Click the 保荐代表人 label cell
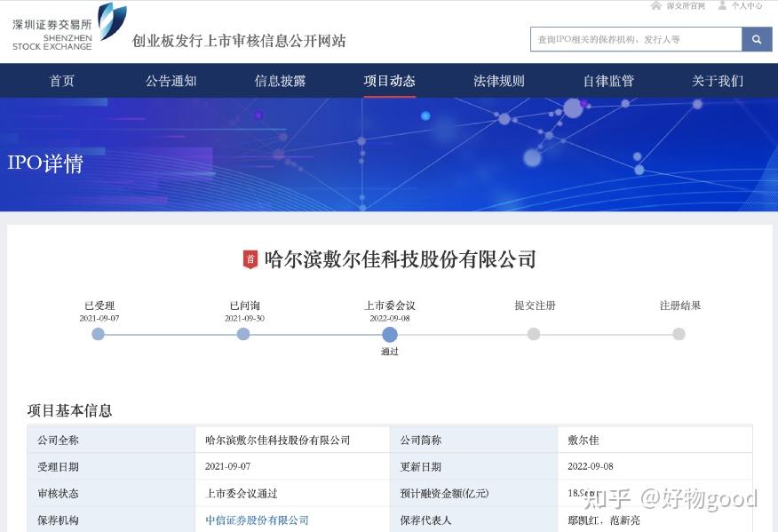 474,520
